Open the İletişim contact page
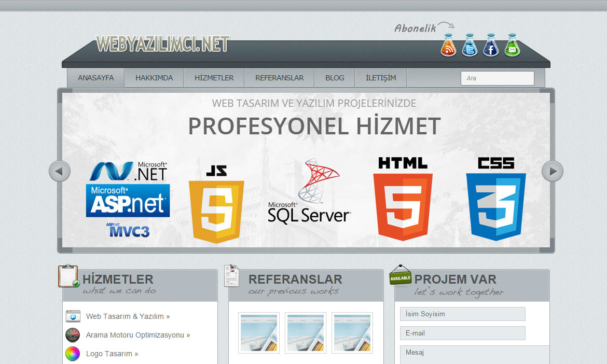607x364 pixels. [381, 78]
